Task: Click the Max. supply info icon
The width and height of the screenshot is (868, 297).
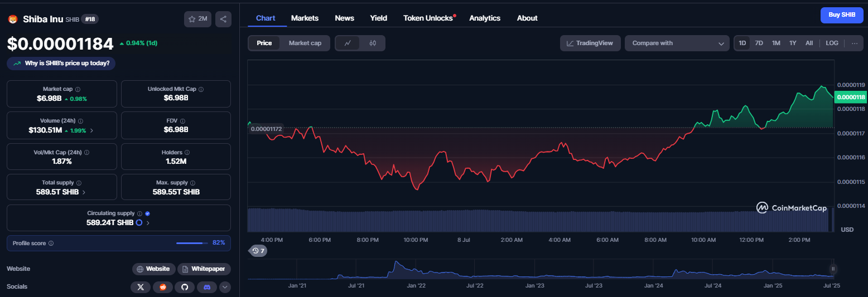Action: point(193,183)
